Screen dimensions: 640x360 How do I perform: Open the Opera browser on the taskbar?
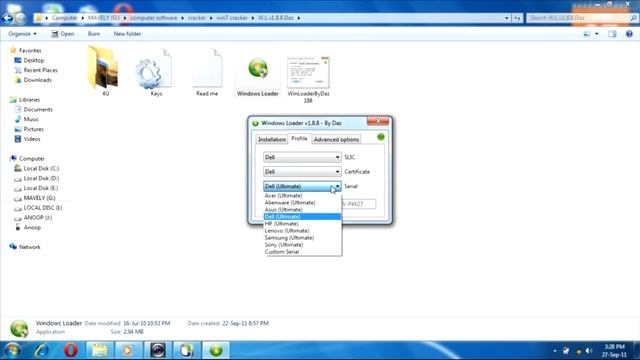(x=71, y=350)
